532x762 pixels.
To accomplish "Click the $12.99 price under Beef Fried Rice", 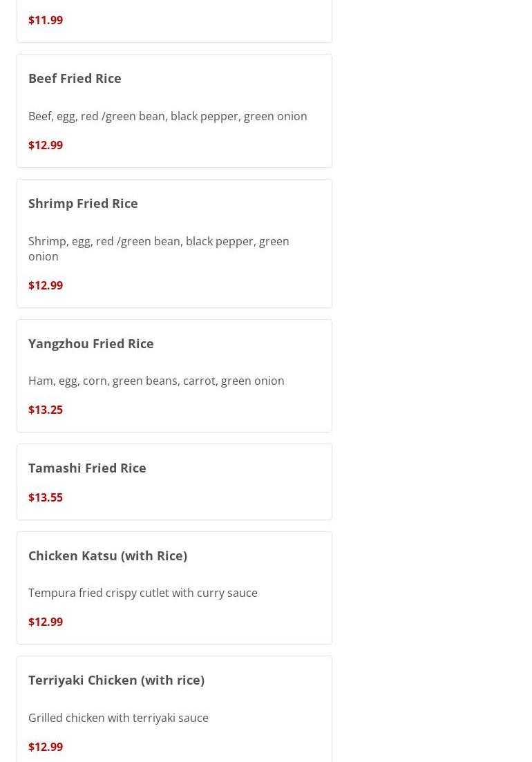I will click(46, 145).
